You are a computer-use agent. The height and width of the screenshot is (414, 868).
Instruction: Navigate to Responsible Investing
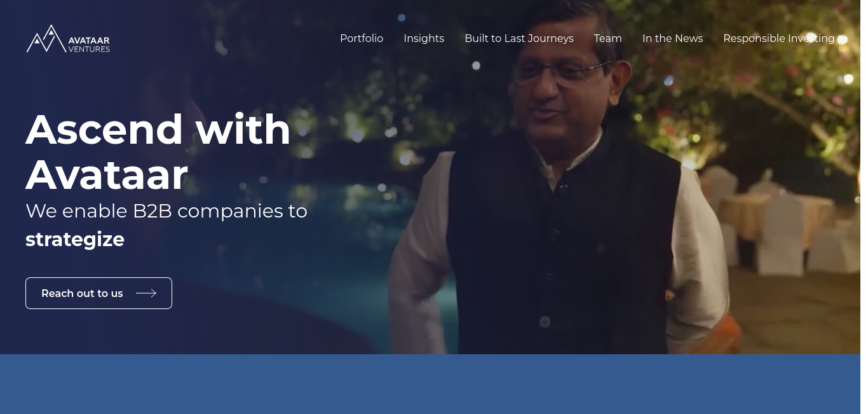[779, 38]
